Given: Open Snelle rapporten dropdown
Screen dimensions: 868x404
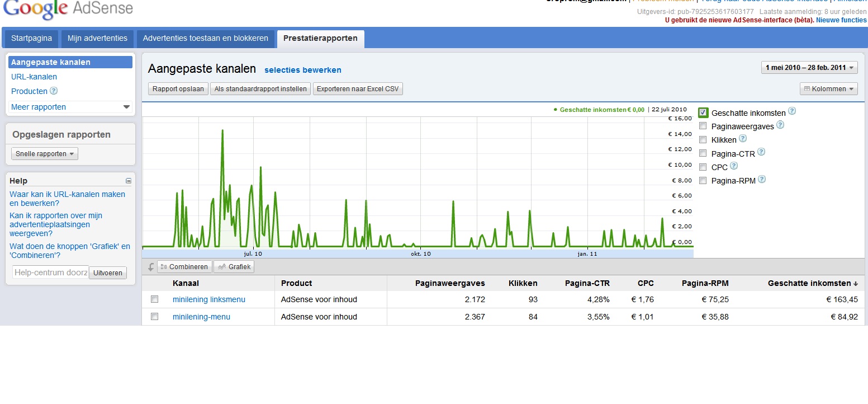Looking at the screenshot, I should 45,154.
